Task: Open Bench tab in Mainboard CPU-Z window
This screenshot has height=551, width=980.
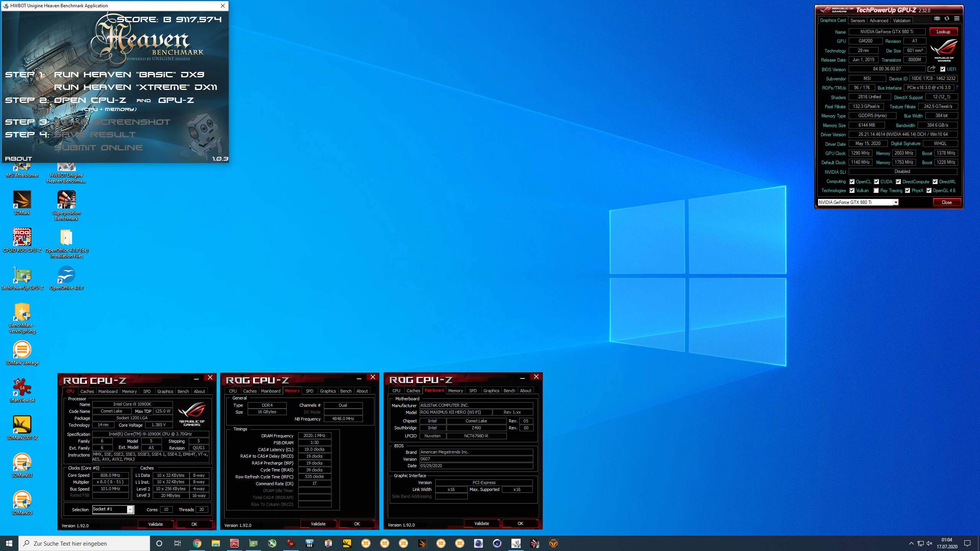Action: (x=509, y=391)
